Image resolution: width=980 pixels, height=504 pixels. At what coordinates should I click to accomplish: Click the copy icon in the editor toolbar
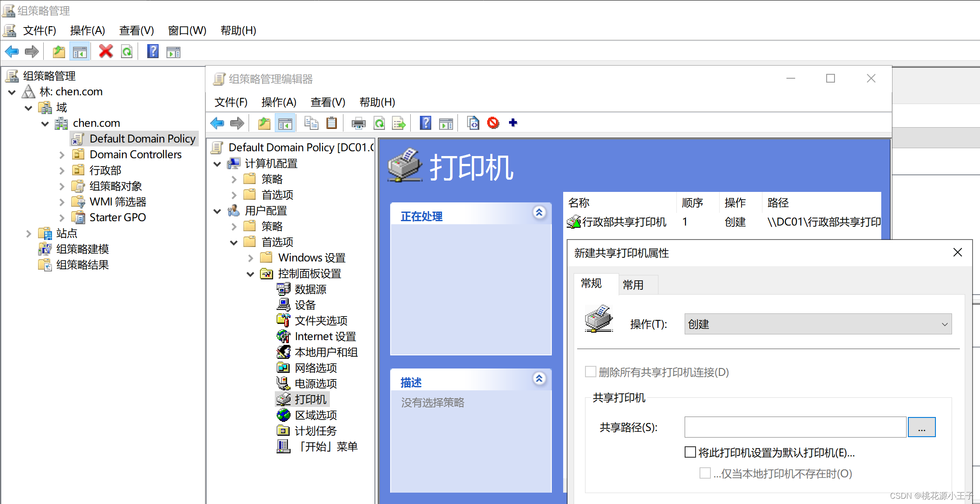point(311,123)
